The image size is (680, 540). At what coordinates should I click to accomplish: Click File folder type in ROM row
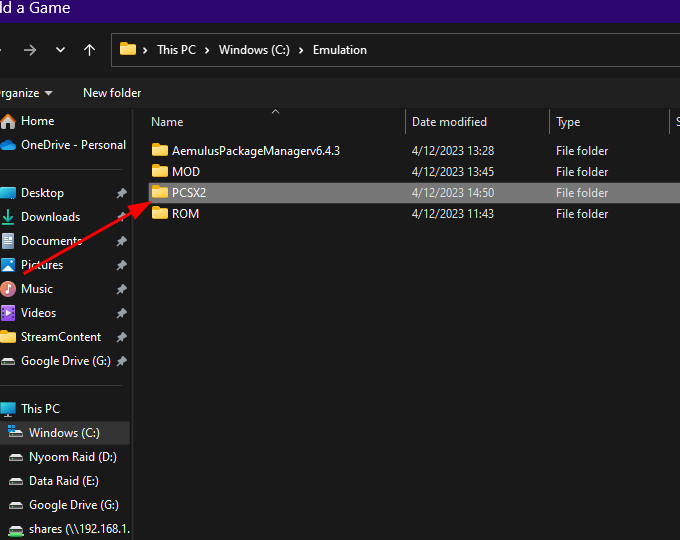click(582, 214)
